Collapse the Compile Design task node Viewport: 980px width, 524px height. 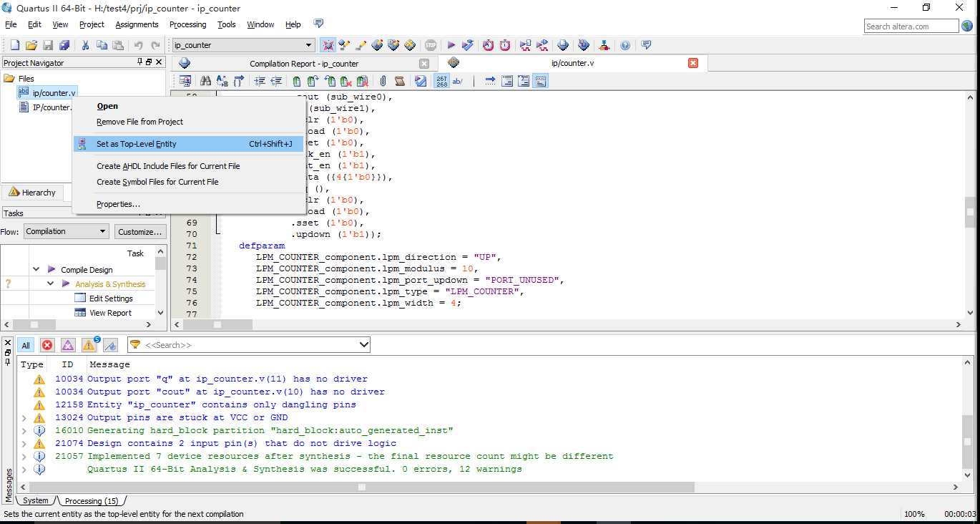pyautogui.click(x=36, y=270)
